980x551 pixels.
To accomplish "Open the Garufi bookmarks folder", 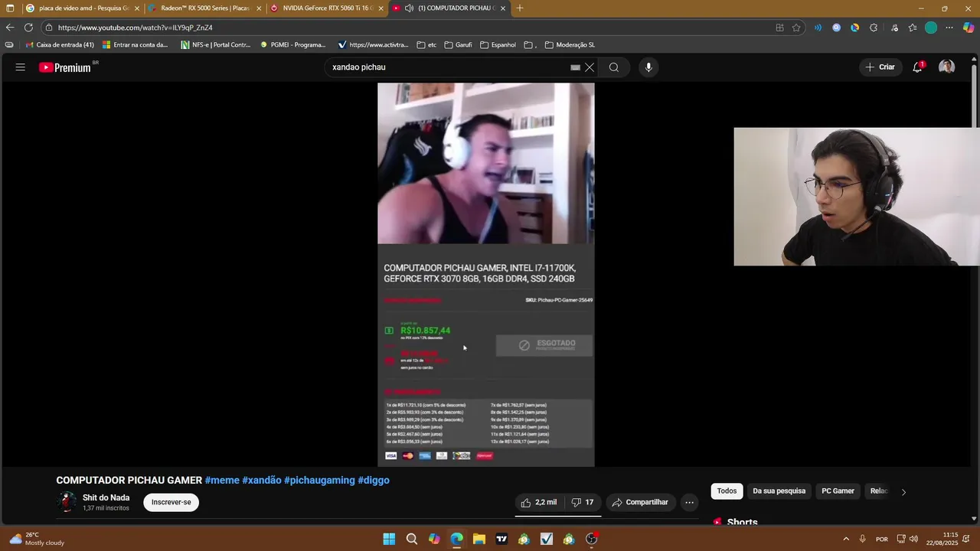I will click(458, 44).
